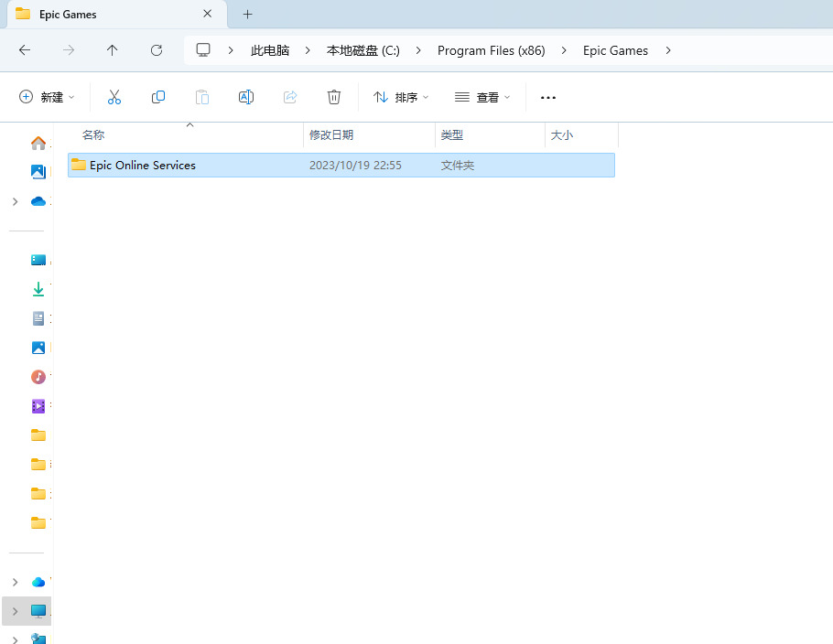The width and height of the screenshot is (833, 644).
Task: Open the chevron dropdown after 此电脑
Action: click(308, 50)
